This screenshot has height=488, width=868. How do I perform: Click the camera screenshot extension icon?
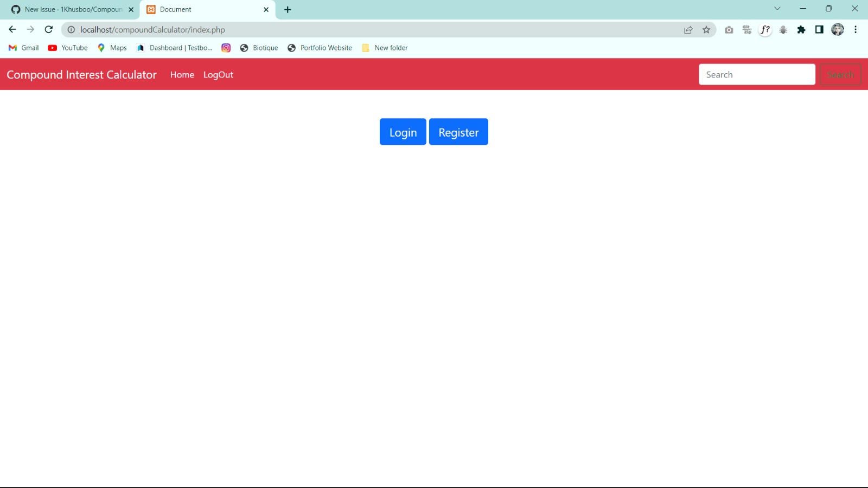(x=729, y=30)
